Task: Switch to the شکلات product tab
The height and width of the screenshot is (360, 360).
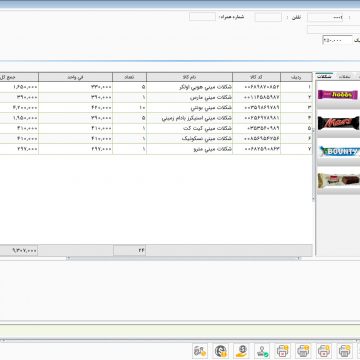Action: (324, 77)
